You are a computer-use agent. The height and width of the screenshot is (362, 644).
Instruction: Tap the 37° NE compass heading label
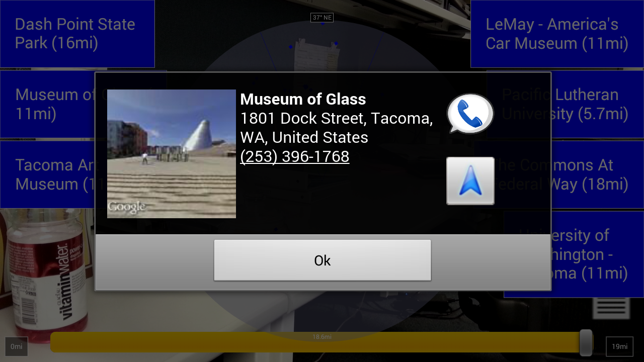coord(322,18)
